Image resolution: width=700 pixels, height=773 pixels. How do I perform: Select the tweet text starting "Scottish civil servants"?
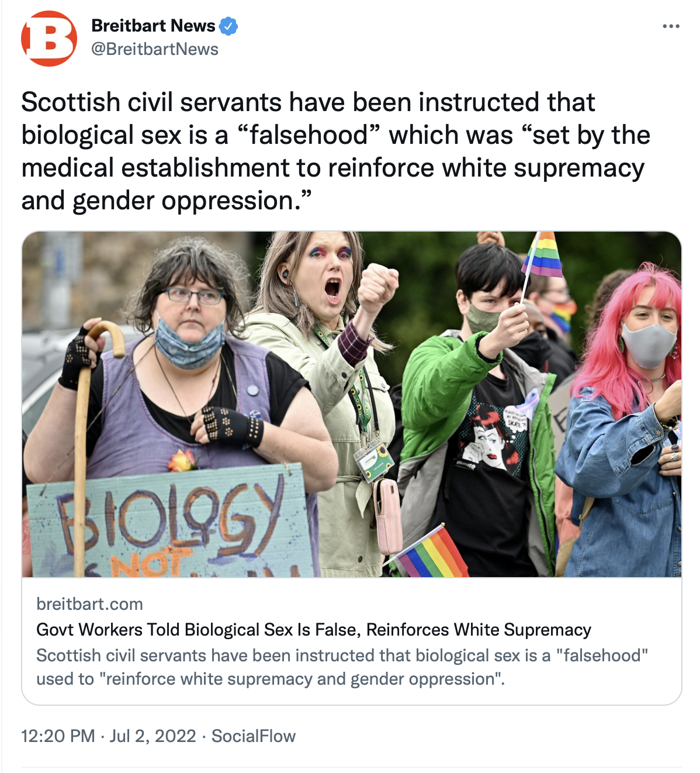pyautogui.click(x=336, y=151)
